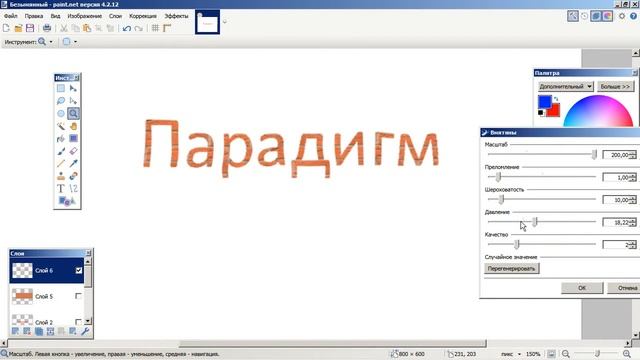Image resolution: width=640 pixels, height=360 pixels.
Task: Toggle the pixel grid icon
Action: (x=155, y=28)
